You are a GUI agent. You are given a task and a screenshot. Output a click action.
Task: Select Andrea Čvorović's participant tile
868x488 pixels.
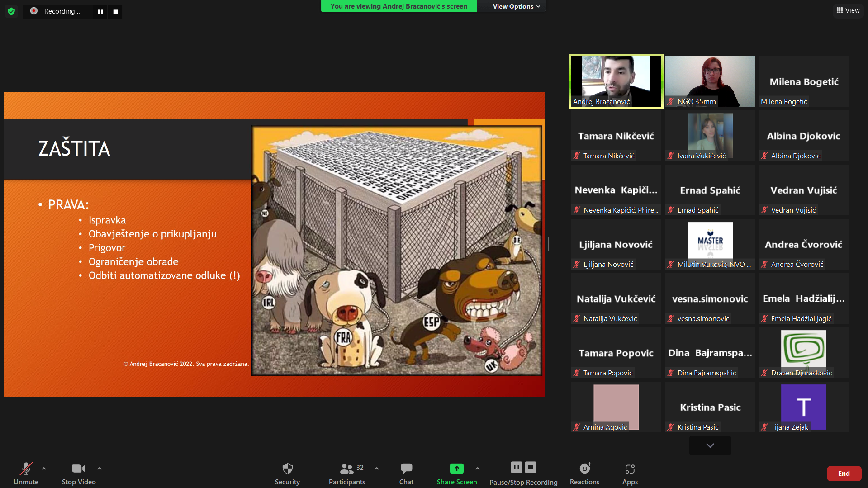(x=804, y=244)
